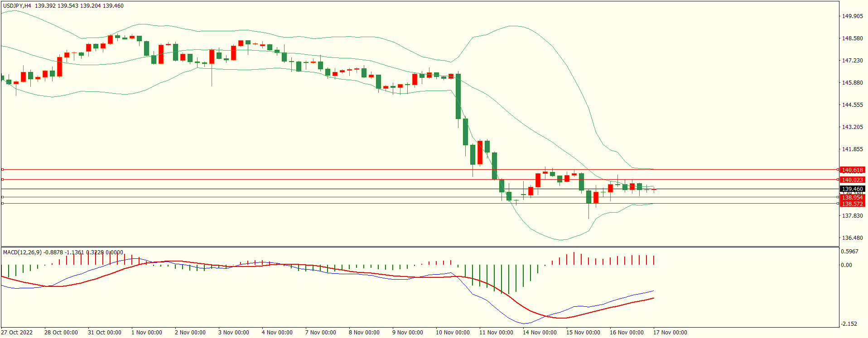Click the 137.830 price axis value
Screen dimensions: 868x338
[852, 216]
